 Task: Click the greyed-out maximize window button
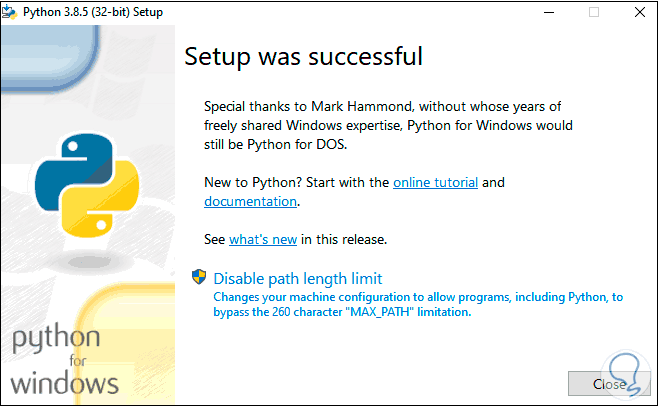tap(594, 12)
